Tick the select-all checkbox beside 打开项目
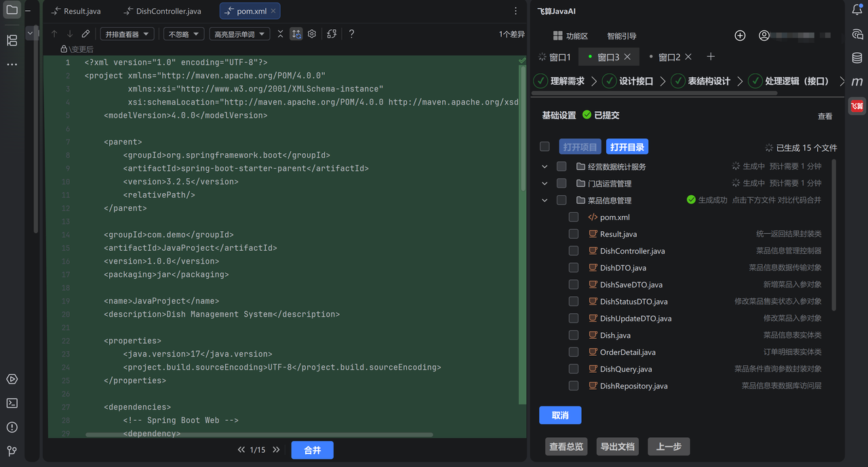This screenshot has height=467, width=868. point(545,146)
